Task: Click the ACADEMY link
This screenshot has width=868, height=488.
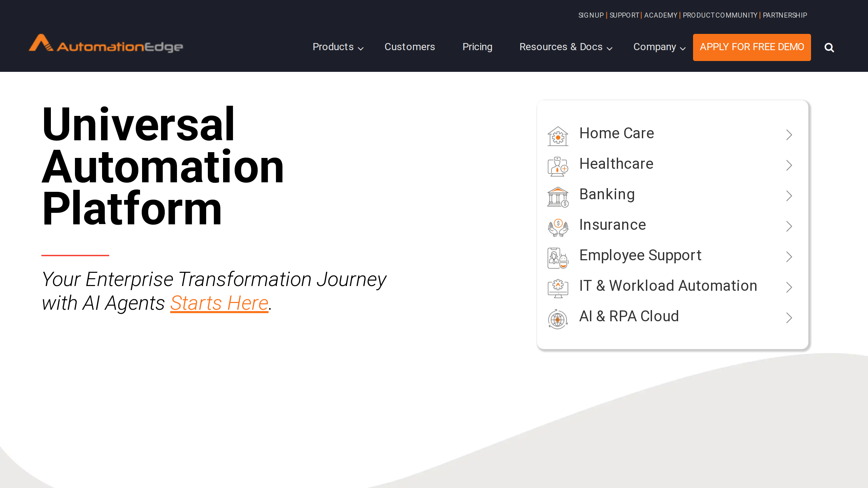Action: click(x=660, y=15)
